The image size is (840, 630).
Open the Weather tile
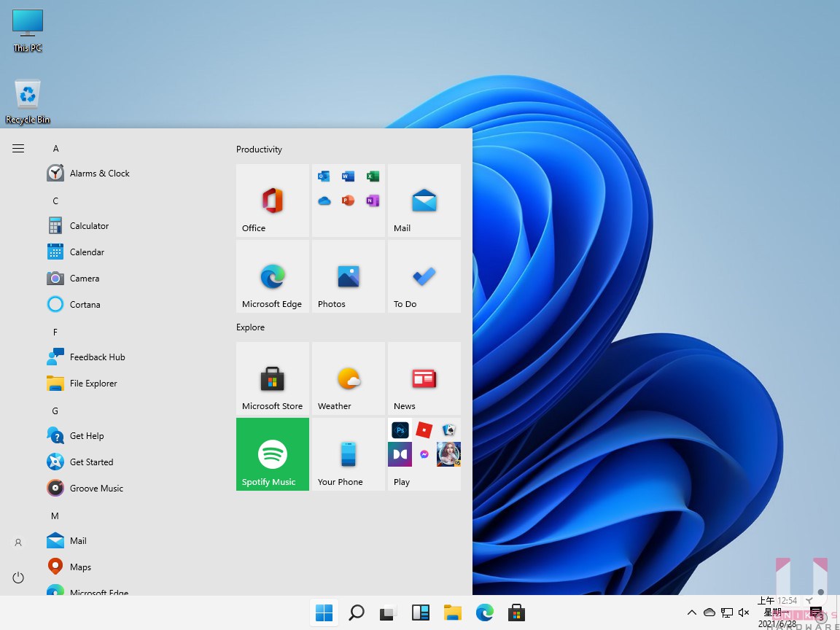349,378
